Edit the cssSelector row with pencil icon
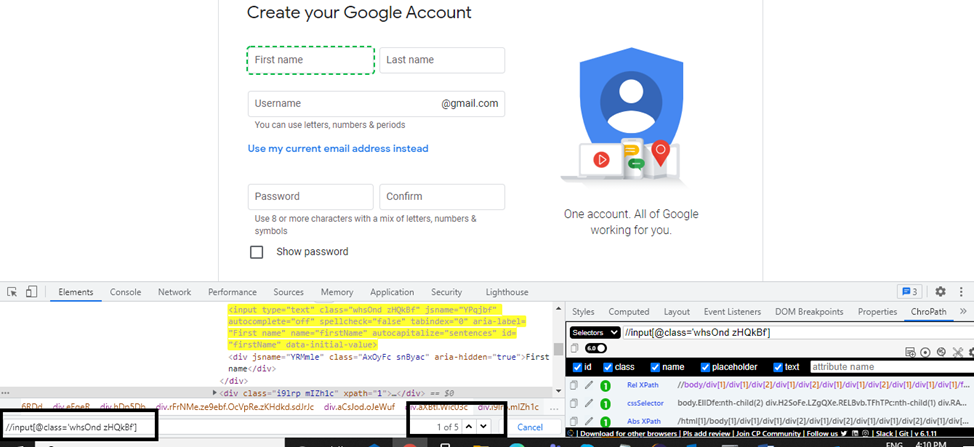This screenshot has height=447, width=974. click(x=589, y=403)
